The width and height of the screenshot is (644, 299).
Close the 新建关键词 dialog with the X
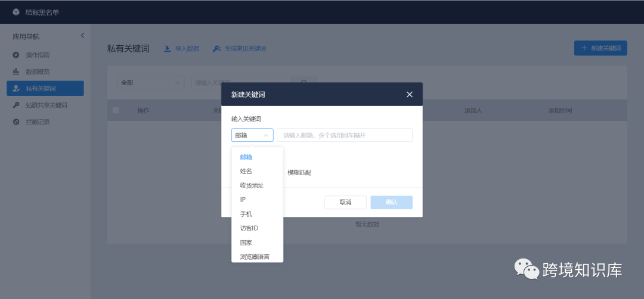coord(410,94)
